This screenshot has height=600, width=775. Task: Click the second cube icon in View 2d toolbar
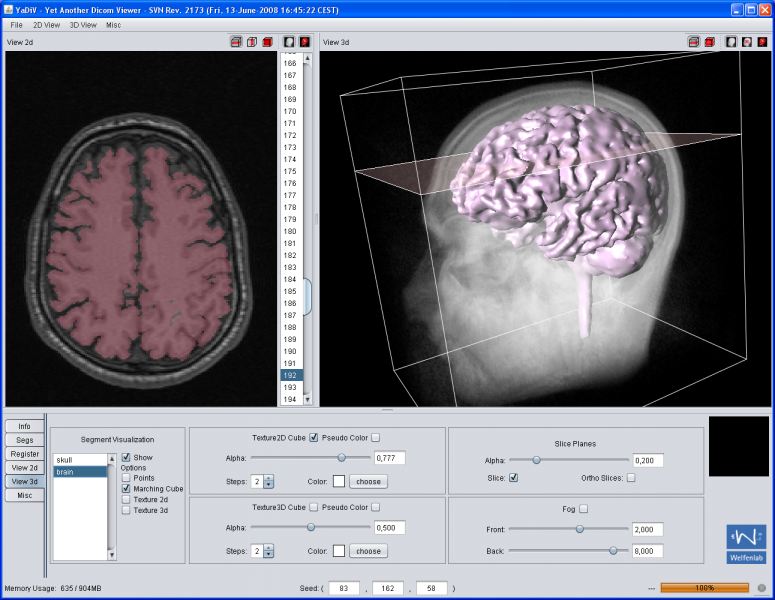click(x=251, y=42)
